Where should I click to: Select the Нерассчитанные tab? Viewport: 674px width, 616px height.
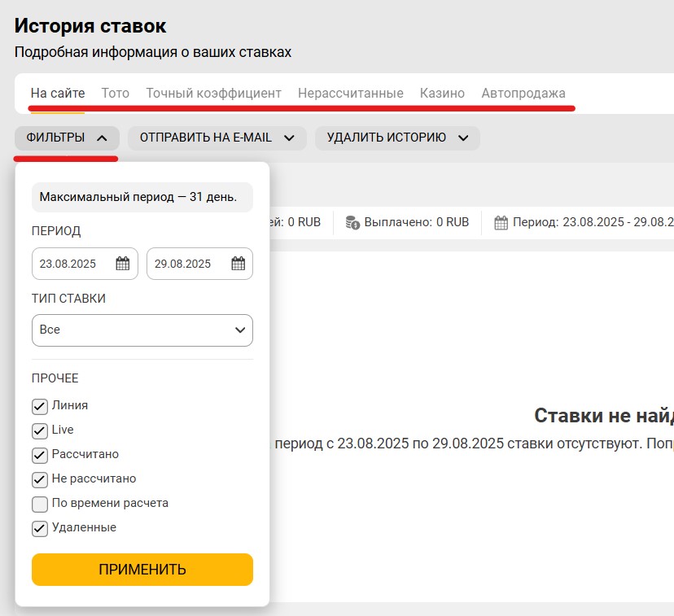[352, 93]
